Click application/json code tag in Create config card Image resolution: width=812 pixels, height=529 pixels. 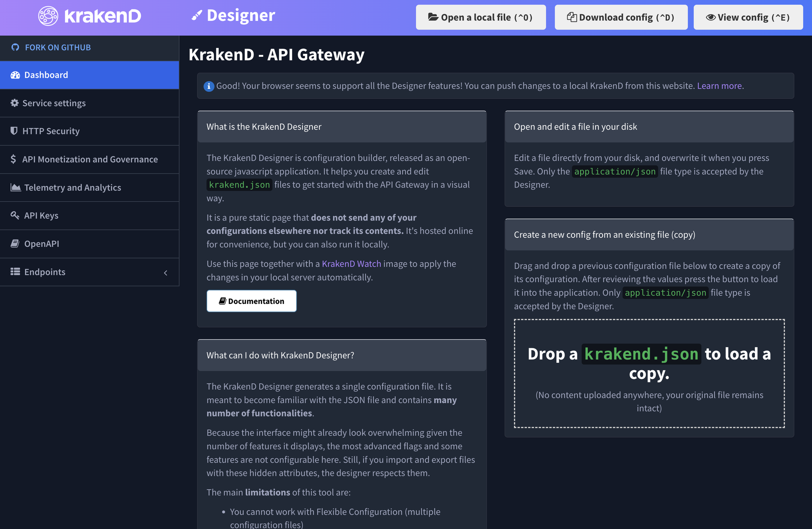tap(666, 293)
